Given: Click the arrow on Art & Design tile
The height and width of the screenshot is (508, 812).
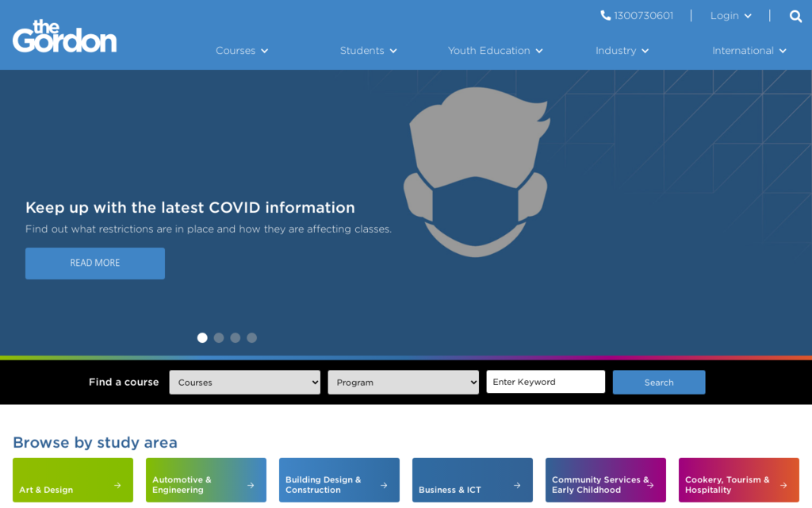Looking at the screenshot, I should point(117,485).
